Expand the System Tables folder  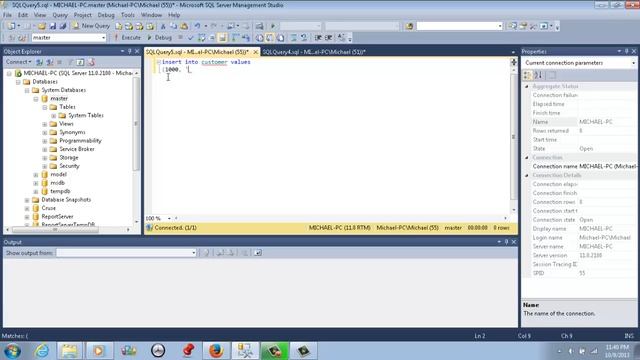54,116
